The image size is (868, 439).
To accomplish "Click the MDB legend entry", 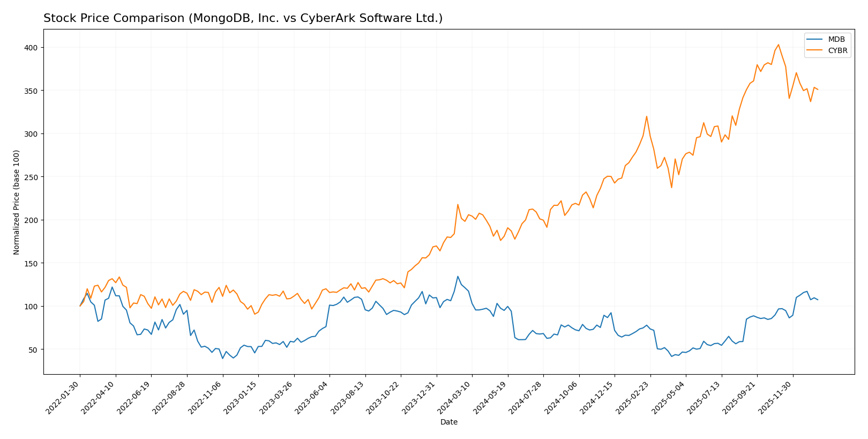I will pos(836,40).
